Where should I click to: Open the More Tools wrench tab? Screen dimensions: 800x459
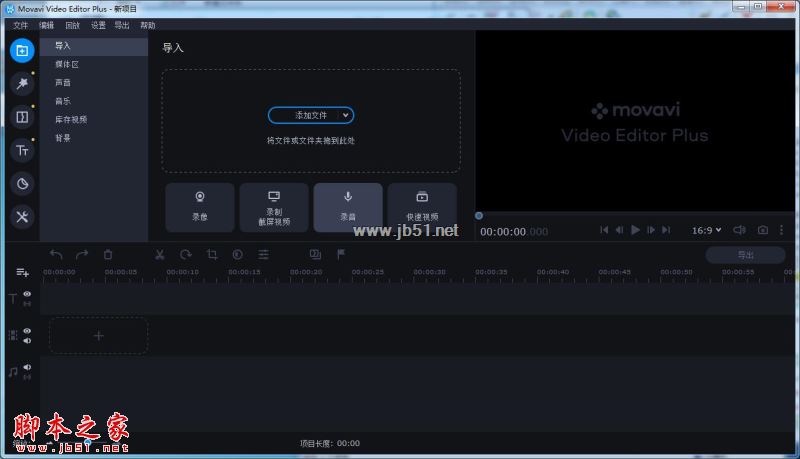coord(22,217)
